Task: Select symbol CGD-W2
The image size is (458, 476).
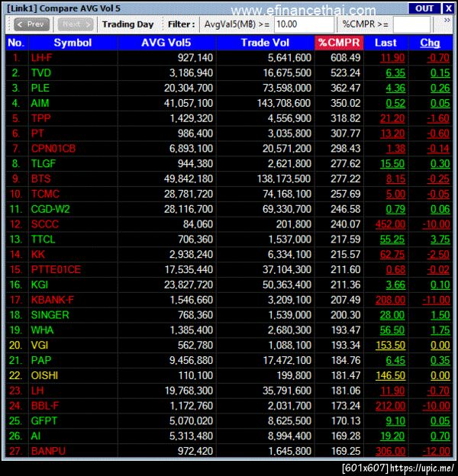Action: click(50, 209)
